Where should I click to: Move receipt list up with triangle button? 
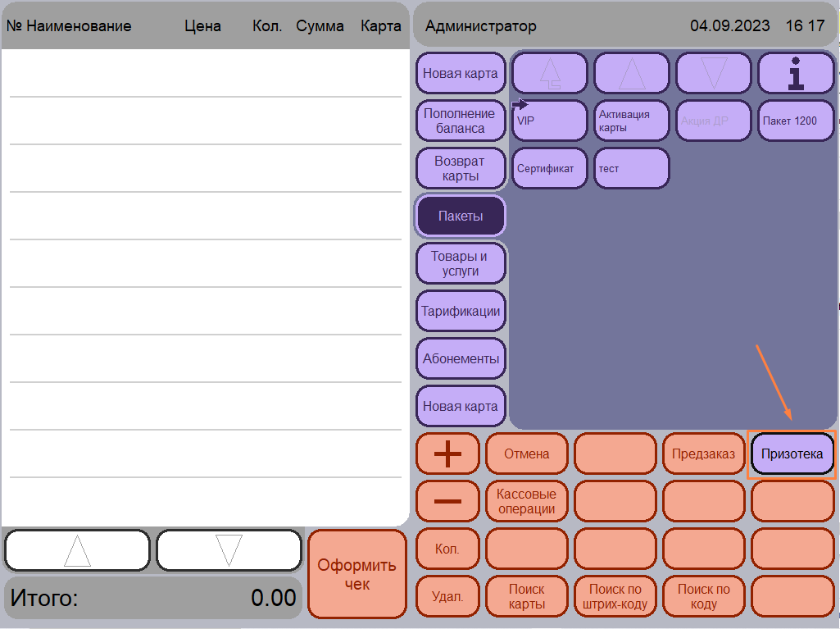pos(77,550)
